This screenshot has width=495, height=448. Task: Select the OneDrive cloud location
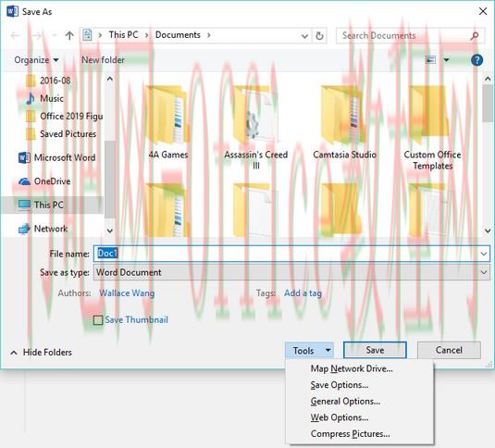pos(44,181)
